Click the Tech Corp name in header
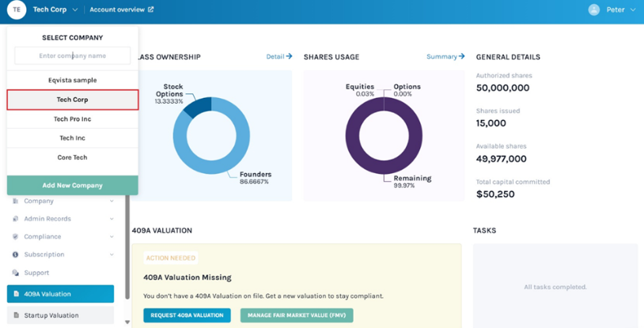Image resolution: width=644 pixels, height=328 pixels. [x=50, y=9]
